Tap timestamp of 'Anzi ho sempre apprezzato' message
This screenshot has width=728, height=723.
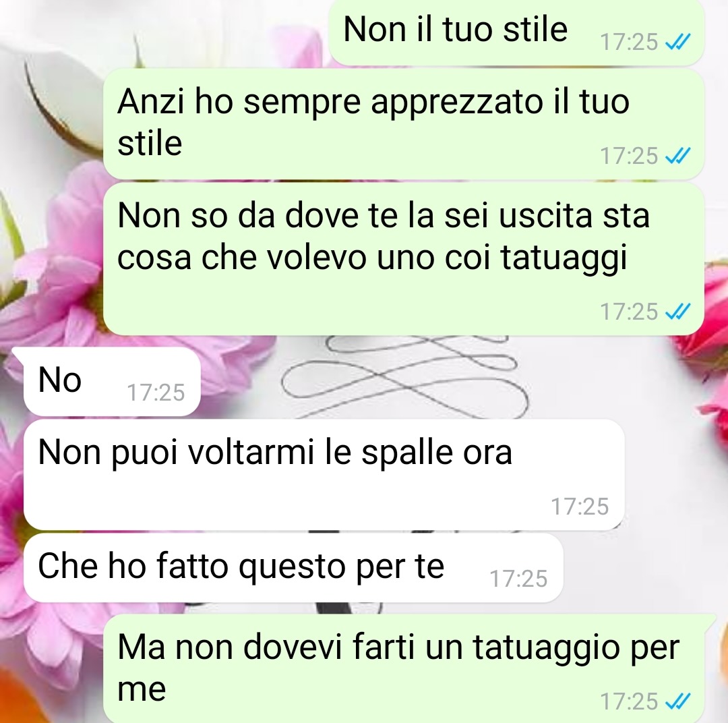coord(629,156)
